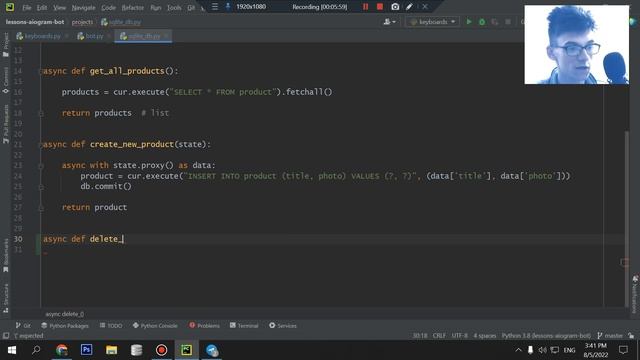
Task: Open the Refactor menu
Action: (133, 7)
